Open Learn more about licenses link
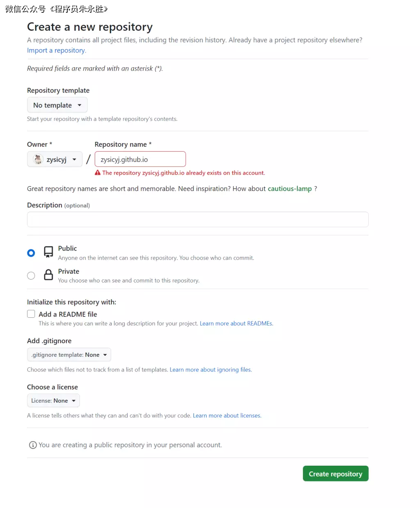The image size is (420, 508). 227,415
